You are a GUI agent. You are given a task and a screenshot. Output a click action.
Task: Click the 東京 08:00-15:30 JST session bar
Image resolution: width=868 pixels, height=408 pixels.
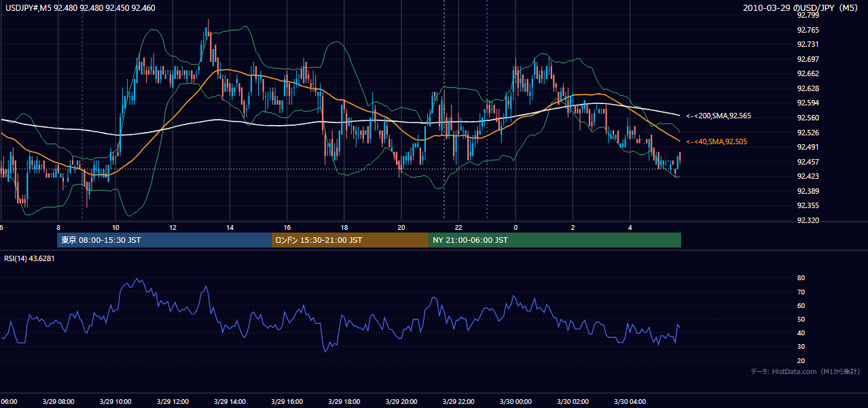[164, 240]
